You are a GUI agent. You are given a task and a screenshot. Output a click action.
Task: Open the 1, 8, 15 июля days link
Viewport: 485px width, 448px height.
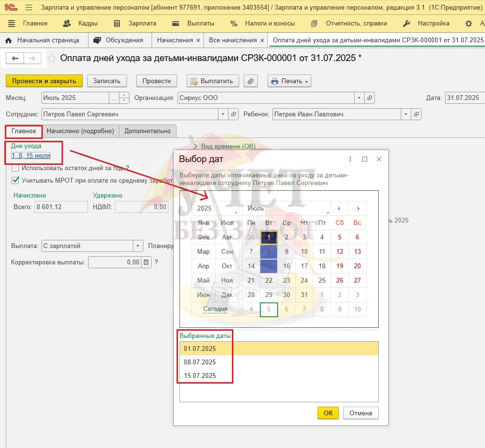(31, 155)
